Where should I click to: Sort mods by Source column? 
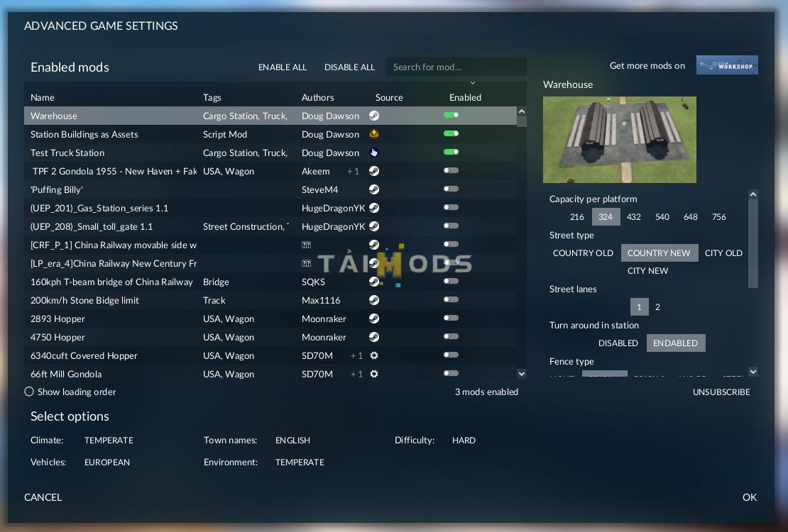tap(389, 97)
